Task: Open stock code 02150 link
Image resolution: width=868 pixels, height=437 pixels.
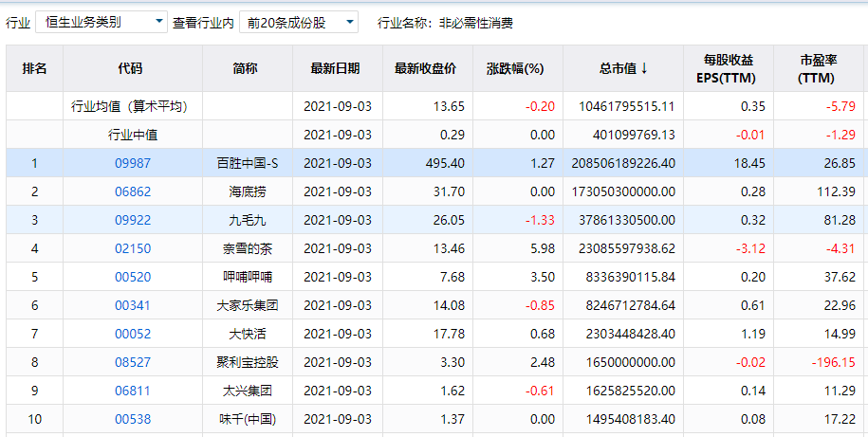Action: (133, 248)
